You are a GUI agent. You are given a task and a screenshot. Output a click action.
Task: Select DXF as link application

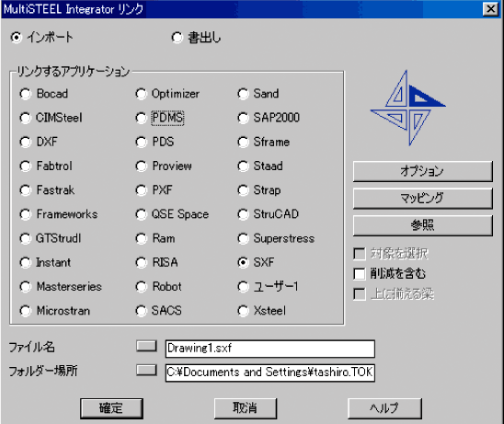click(x=25, y=142)
